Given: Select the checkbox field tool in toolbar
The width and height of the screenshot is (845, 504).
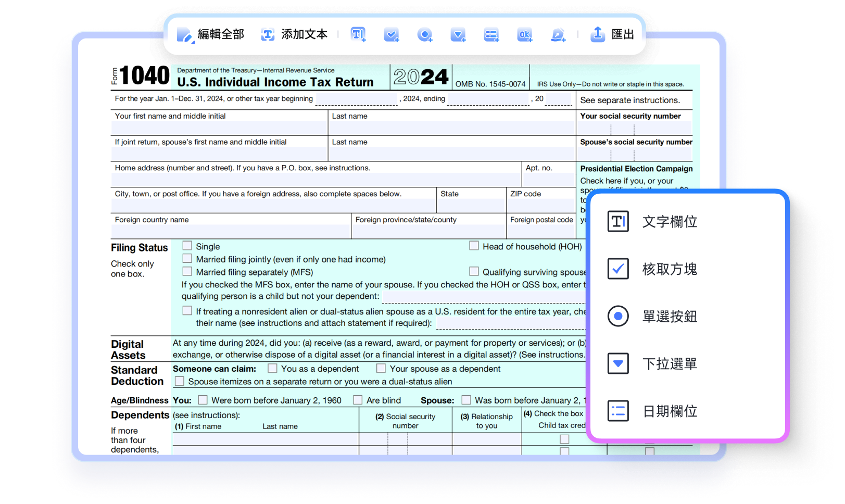Looking at the screenshot, I should click(392, 34).
